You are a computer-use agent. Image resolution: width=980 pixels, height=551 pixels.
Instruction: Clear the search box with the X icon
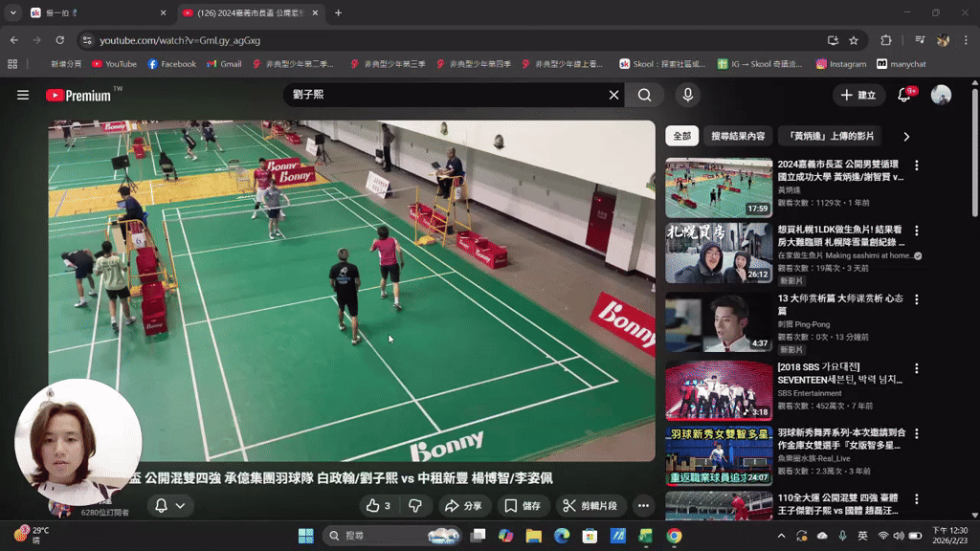613,95
